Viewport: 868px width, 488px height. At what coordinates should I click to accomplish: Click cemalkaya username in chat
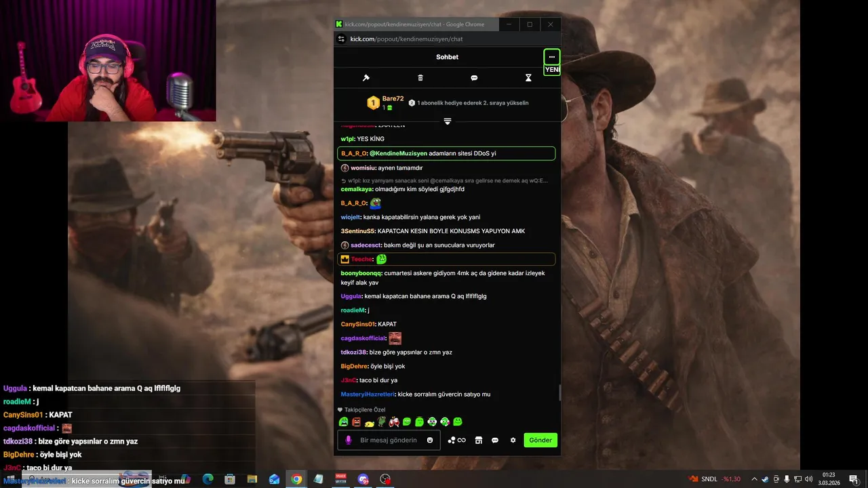[357, 189]
